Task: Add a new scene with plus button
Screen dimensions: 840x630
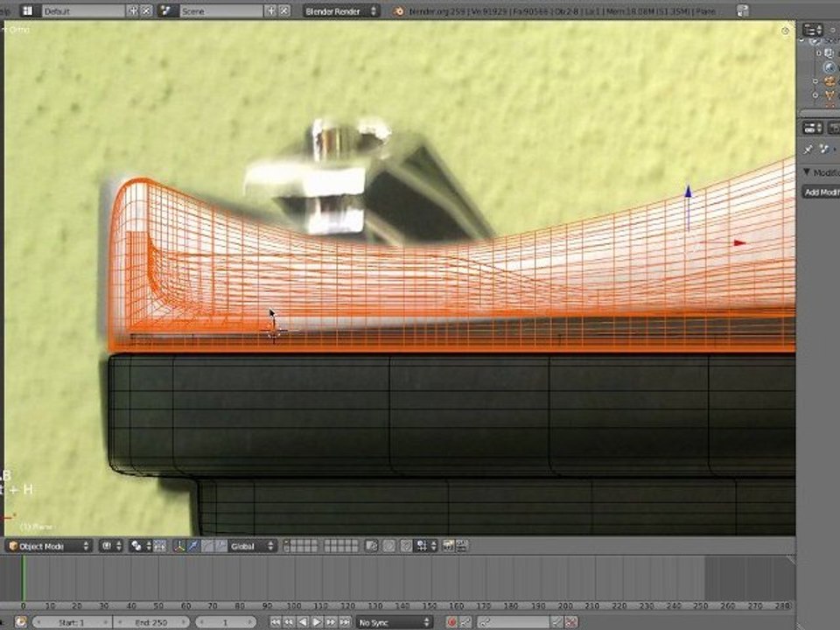Action: point(271,10)
